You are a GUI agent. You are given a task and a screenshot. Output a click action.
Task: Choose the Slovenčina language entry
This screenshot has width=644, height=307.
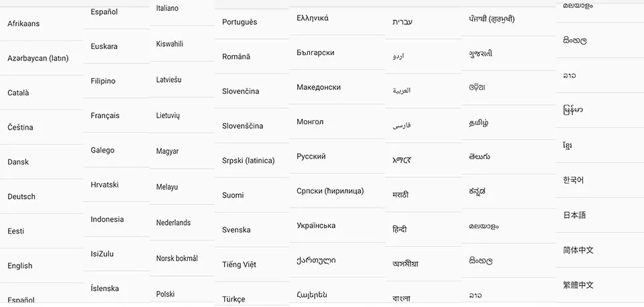pyautogui.click(x=252, y=91)
